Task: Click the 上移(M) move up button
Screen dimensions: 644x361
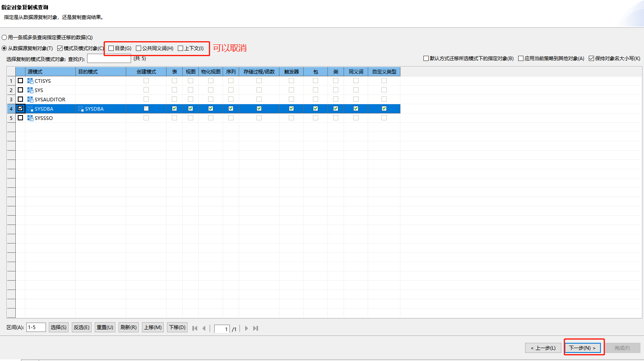Action: [x=152, y=327]
